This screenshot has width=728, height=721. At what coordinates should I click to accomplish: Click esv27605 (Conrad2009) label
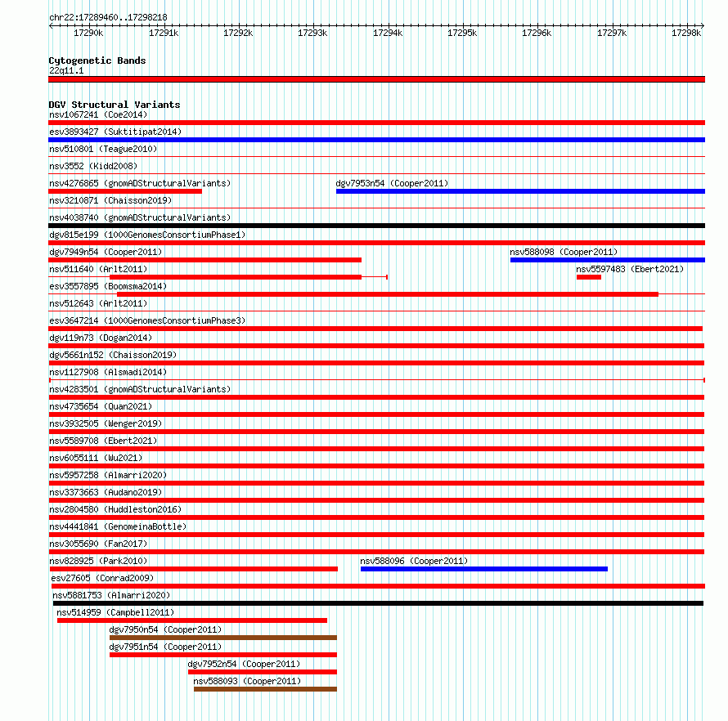[x=102, y=578]
